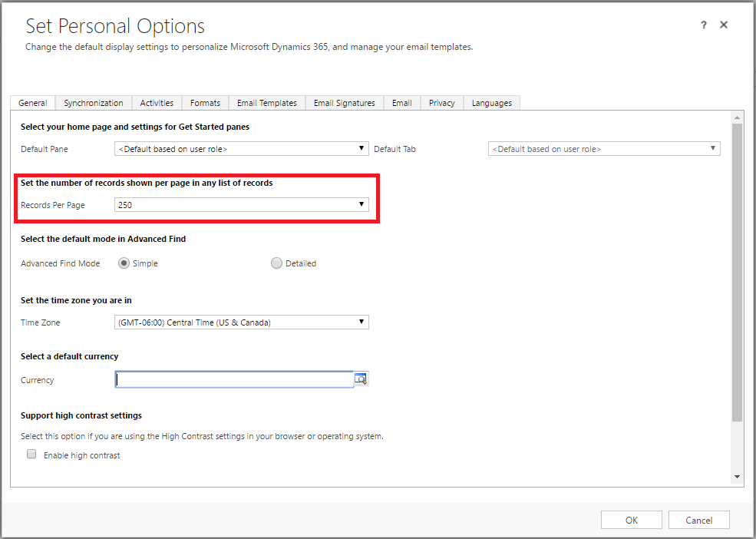This screenshot has height=539, width=756.
Task: Click inside the Currency input field
Action: point(234,379)
